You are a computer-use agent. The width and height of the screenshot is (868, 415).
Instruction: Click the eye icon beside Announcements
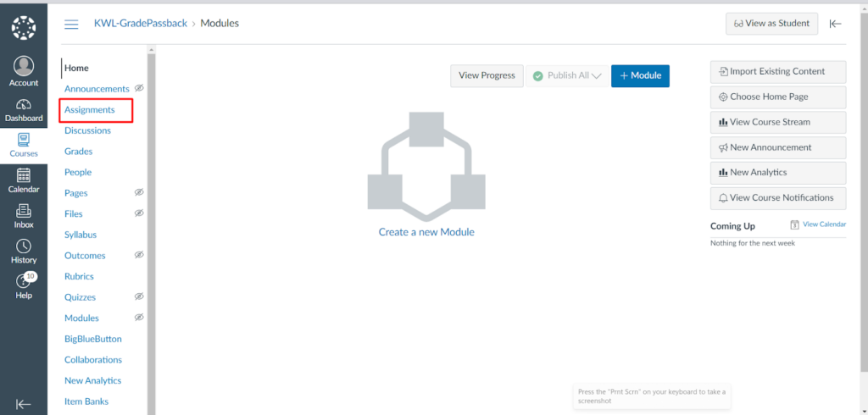click(139, 88)
